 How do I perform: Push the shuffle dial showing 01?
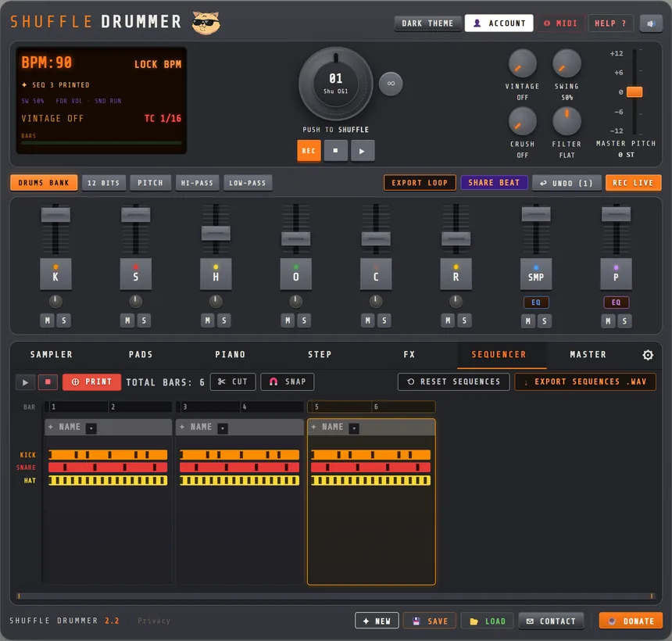[335, 84]
